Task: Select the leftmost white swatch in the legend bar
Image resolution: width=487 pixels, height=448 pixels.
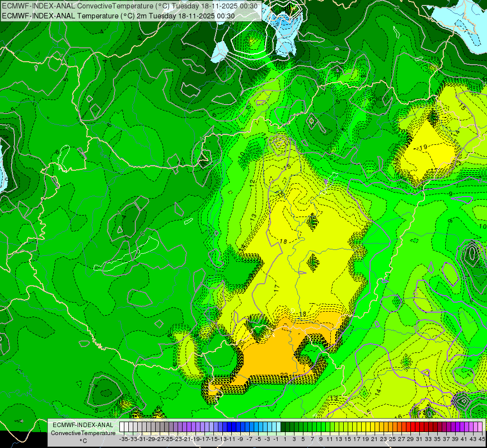Action: pos(122,427)
